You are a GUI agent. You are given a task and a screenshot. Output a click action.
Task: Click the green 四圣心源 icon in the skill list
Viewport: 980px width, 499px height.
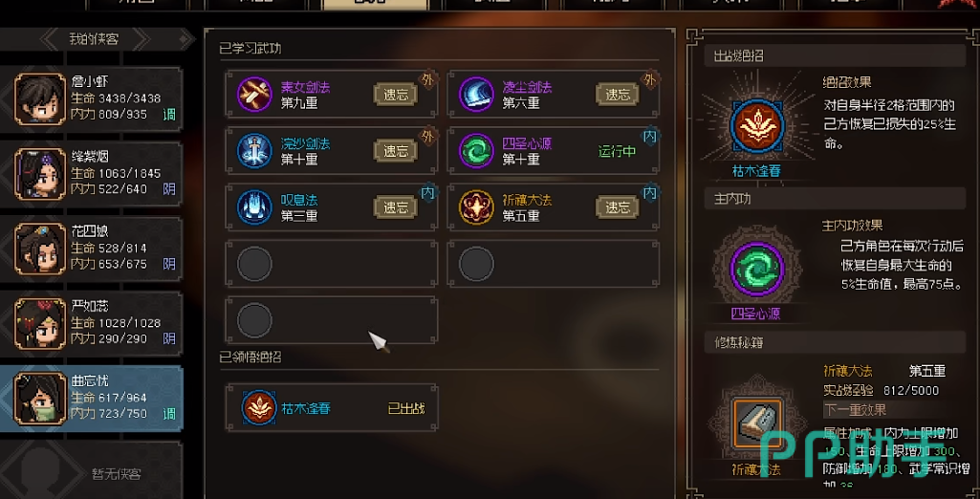[476, 151]
